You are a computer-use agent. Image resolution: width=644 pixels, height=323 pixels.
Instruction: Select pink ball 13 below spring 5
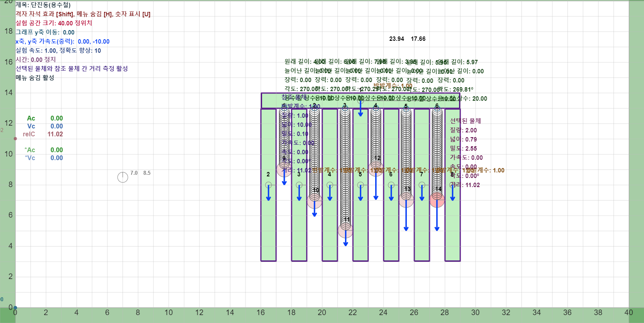click(406, 200)
